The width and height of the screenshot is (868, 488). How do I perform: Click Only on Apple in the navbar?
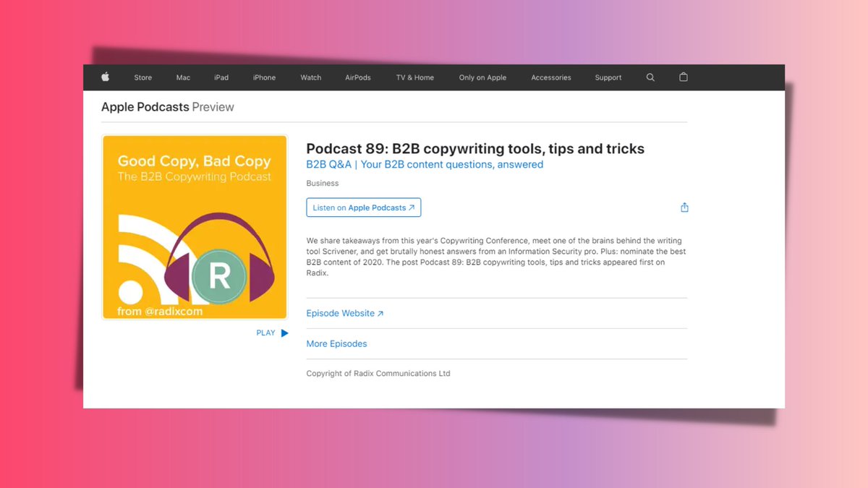[x=482, y=77]
